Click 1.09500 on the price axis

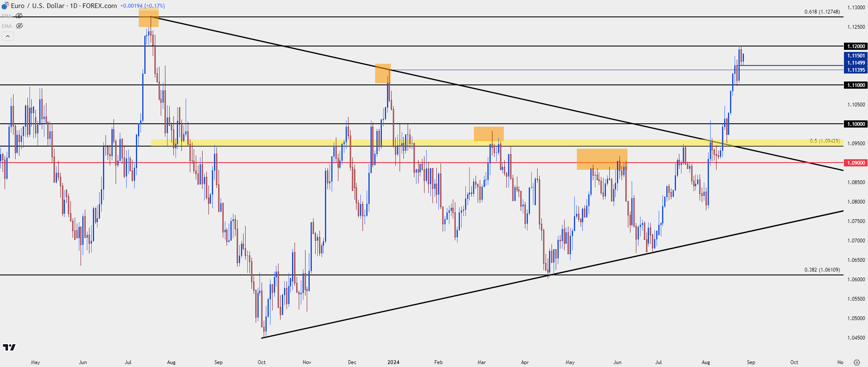pyautogui.click(x=856, y=143)
